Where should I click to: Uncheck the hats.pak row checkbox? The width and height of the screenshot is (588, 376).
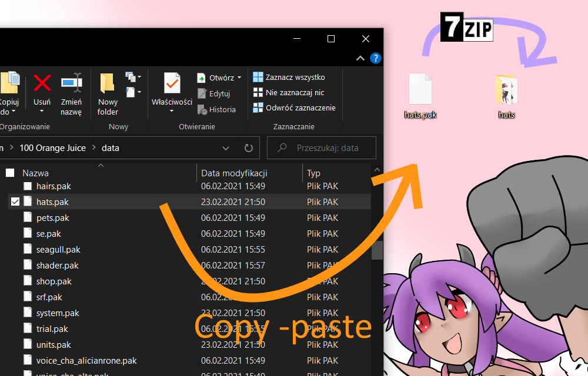15,202
